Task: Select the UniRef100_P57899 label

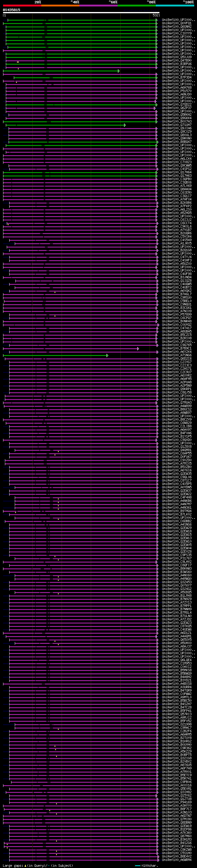Action: (177, 315)
